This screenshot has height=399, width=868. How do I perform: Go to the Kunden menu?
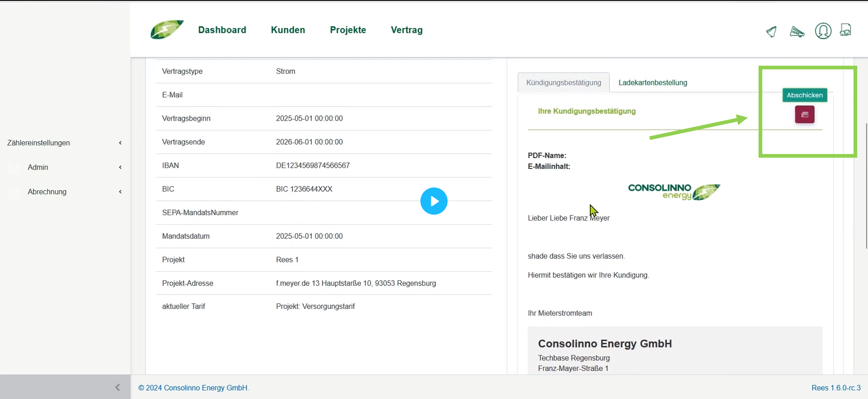(x=288, y=30)
